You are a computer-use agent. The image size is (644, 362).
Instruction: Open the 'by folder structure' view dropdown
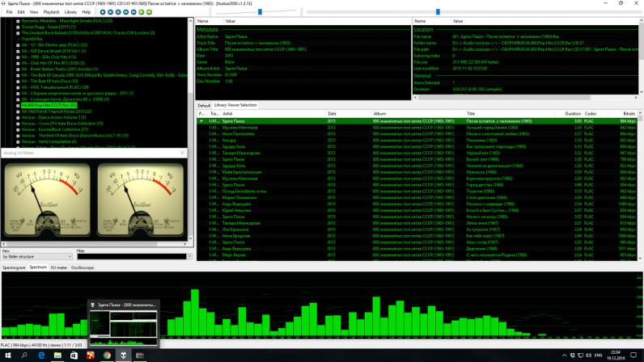tap(37, 256)
